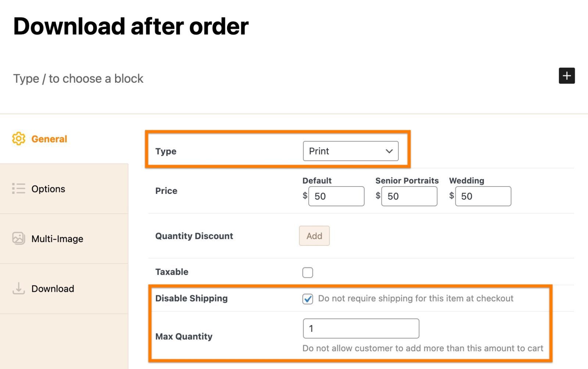Click the Options list icon
Image resolution: width=588 pixels, height=369 pixels.
coord(19,188)
